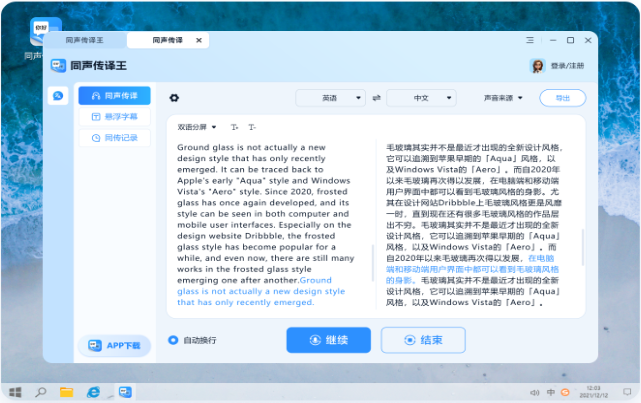Click the orange tray application icon
The image size is (641, 403).
pos(565,392)
